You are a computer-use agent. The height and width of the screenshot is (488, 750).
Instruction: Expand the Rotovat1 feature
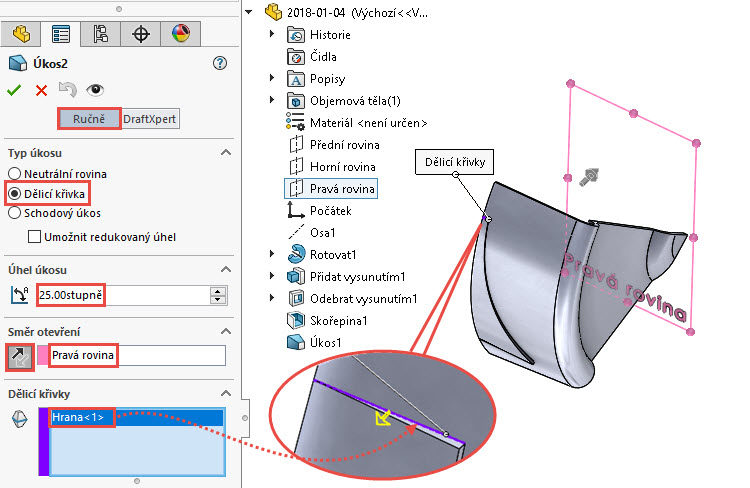pos(272,254)
